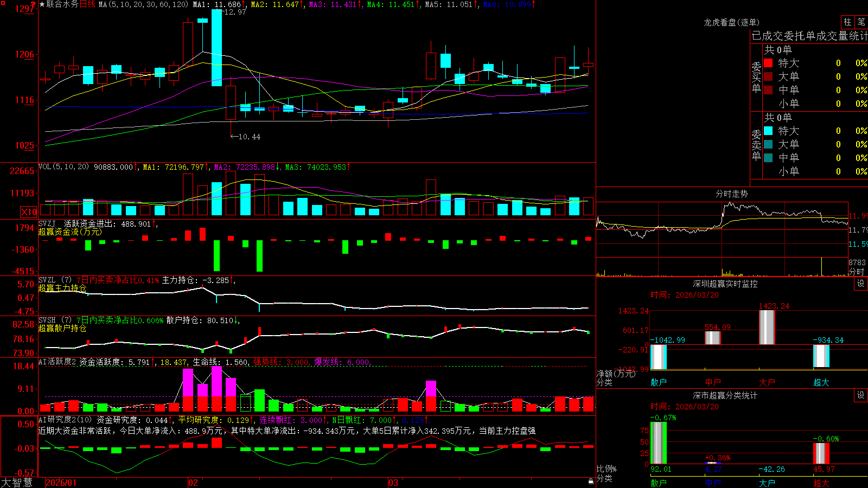Click the magenta 爆发线: 6.000 text
This screenshot has width=868, height=488.
coord(342,362)
